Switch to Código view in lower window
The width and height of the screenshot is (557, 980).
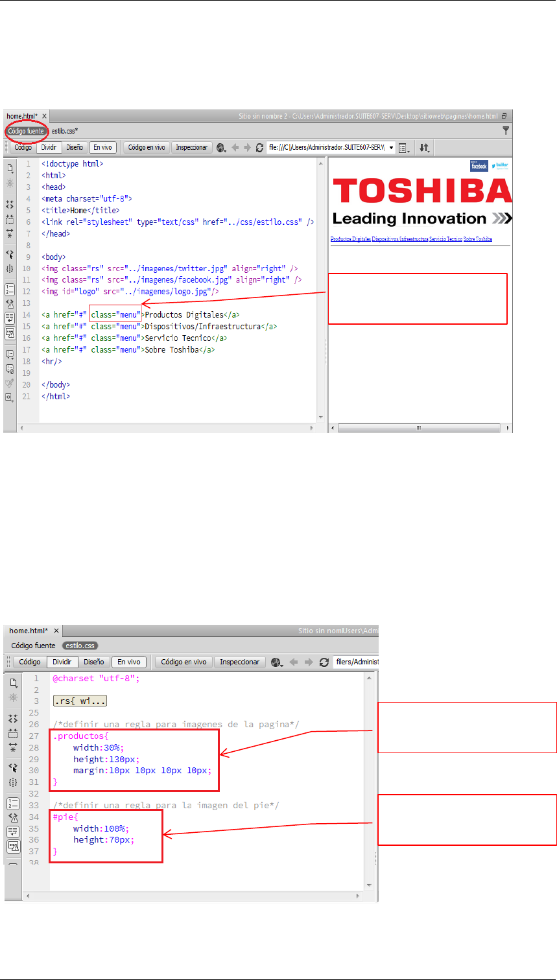pyautogui.click(x=29, y=662)
